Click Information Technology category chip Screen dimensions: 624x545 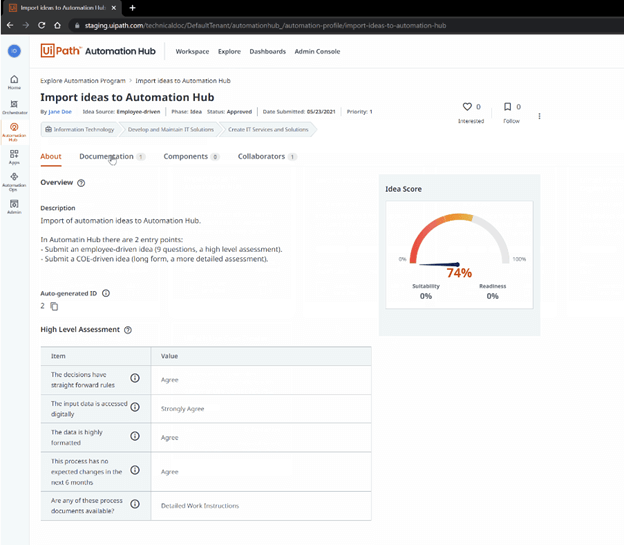click(x=80, y=129)
